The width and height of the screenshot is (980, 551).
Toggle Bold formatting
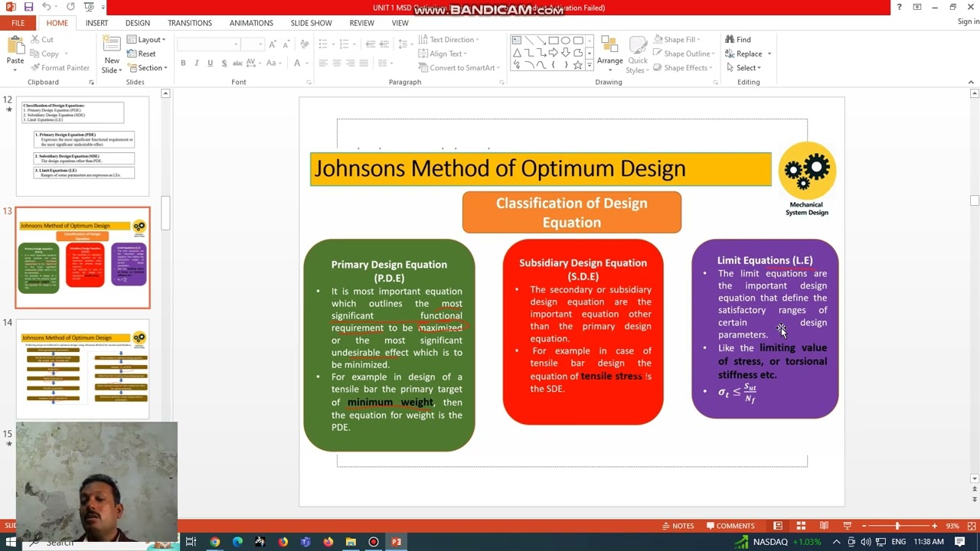tap(183, 64)
